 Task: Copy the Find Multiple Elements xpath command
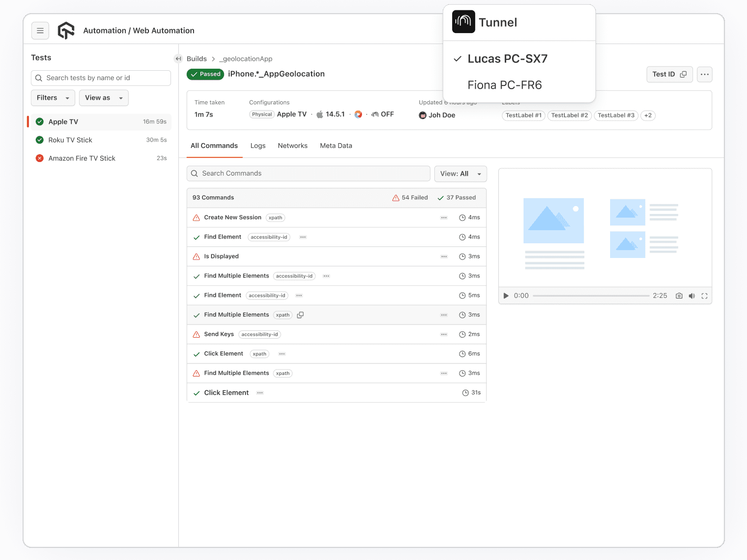tap(300, 315)
